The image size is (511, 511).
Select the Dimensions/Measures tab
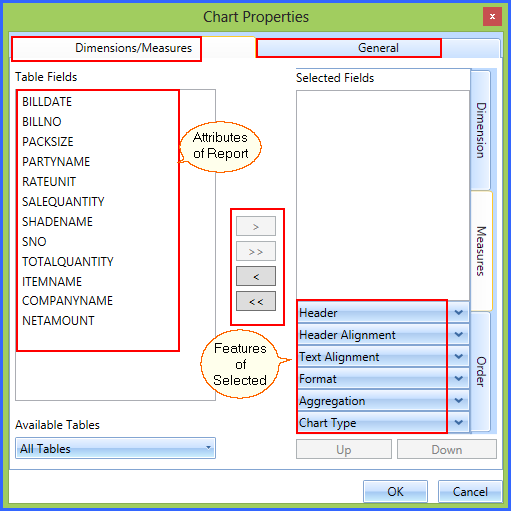133,48
